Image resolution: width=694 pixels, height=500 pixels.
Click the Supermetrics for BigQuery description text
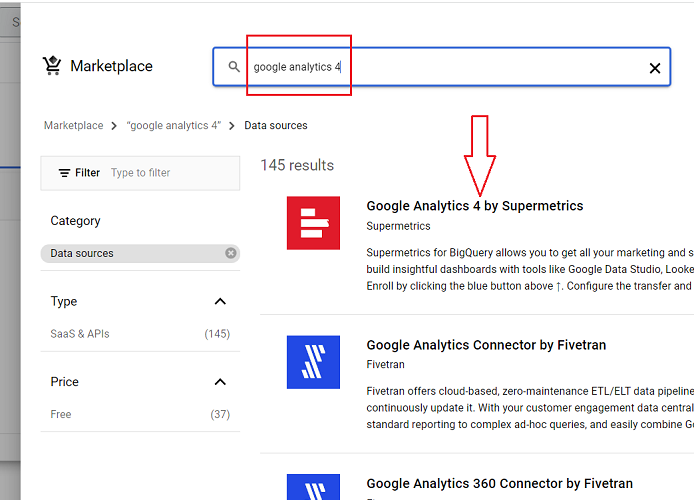(x=530, y=269)
